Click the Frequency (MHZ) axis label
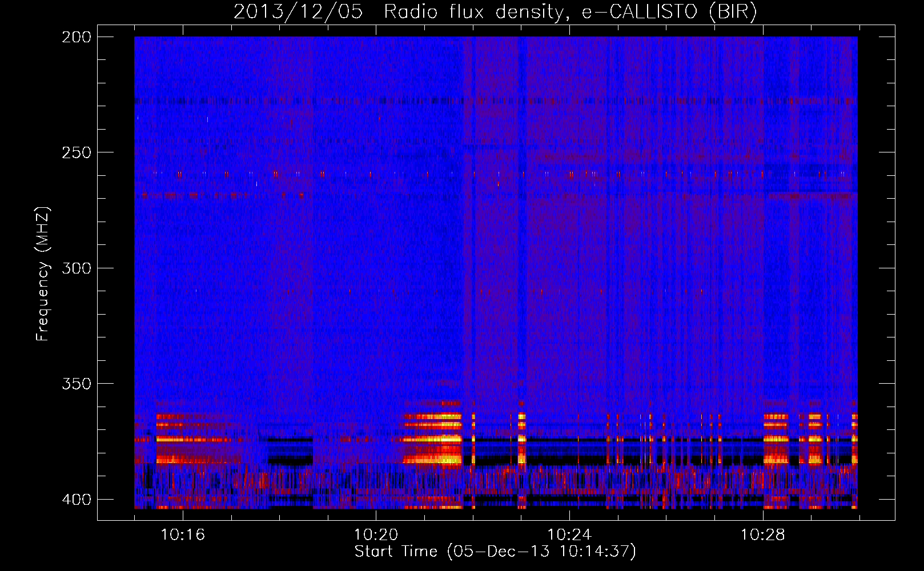The width and height of the screenshot is (924, 571). click(x=43, y=274)
